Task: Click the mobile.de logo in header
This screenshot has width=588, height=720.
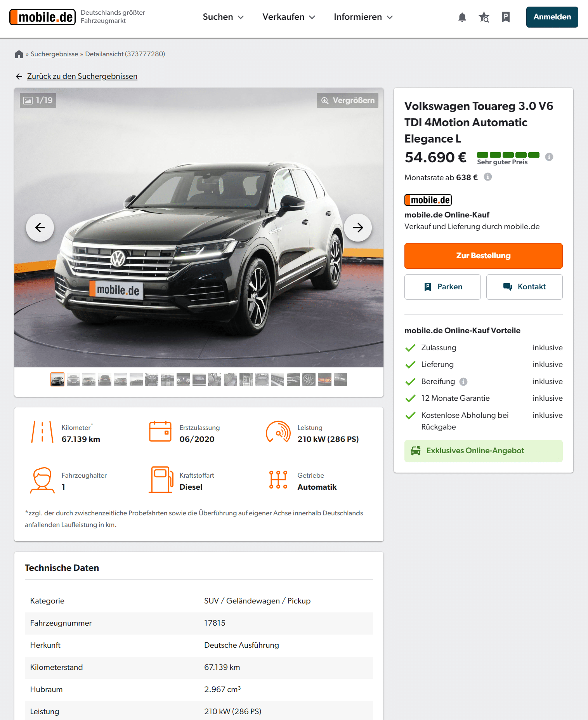Action: coord(42,17)
